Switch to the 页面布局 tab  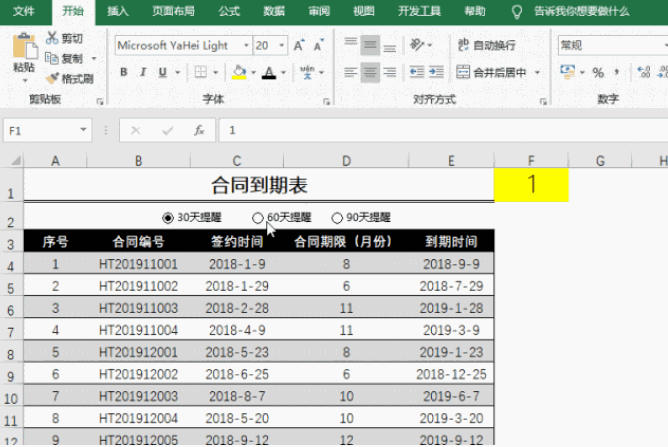point(173,12)
